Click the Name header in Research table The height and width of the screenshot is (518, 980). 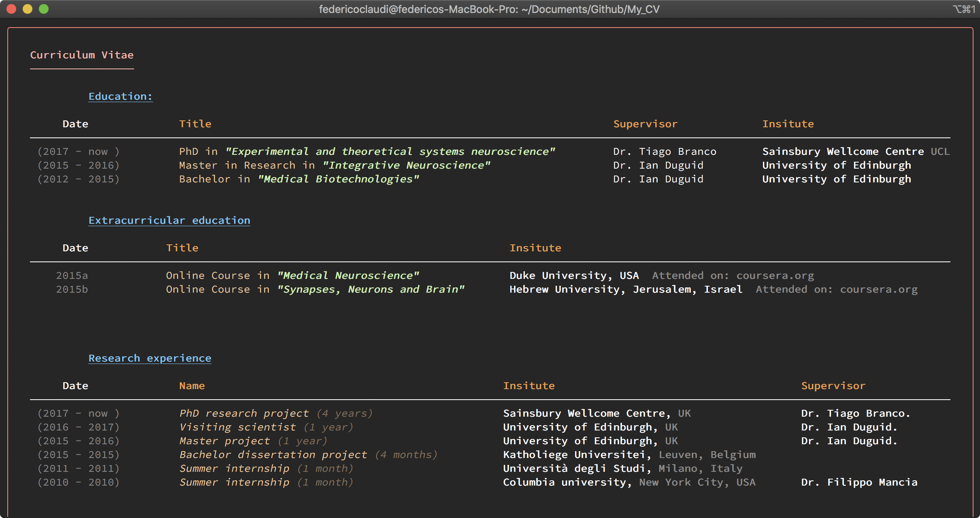[x=192, y=386]
